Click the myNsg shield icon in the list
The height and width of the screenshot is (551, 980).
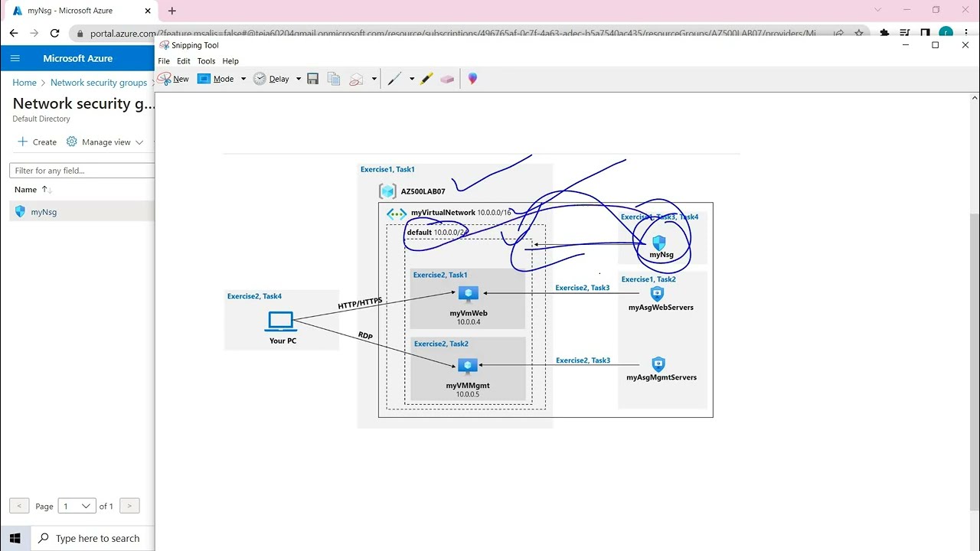[x=20, y=212]
